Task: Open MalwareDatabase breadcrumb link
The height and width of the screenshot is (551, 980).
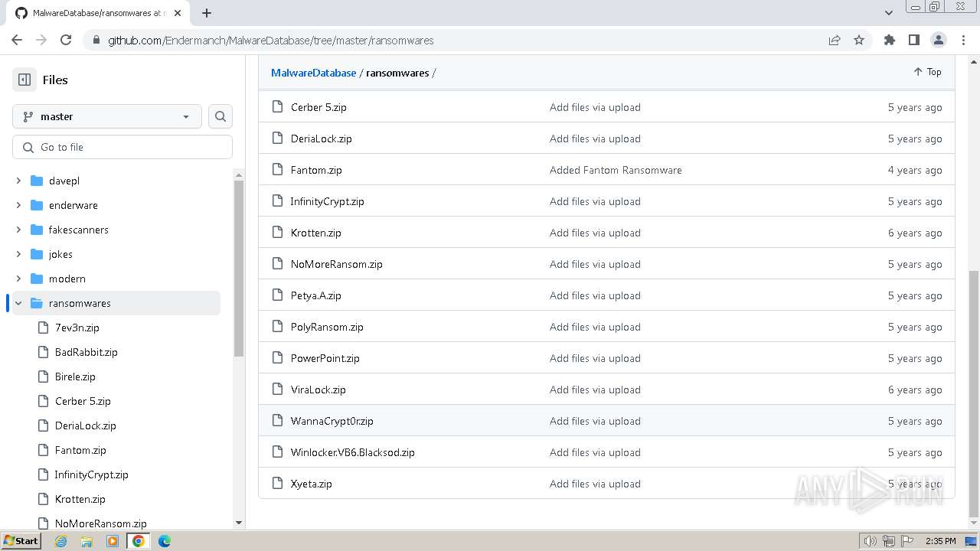Action: [314, 73]
